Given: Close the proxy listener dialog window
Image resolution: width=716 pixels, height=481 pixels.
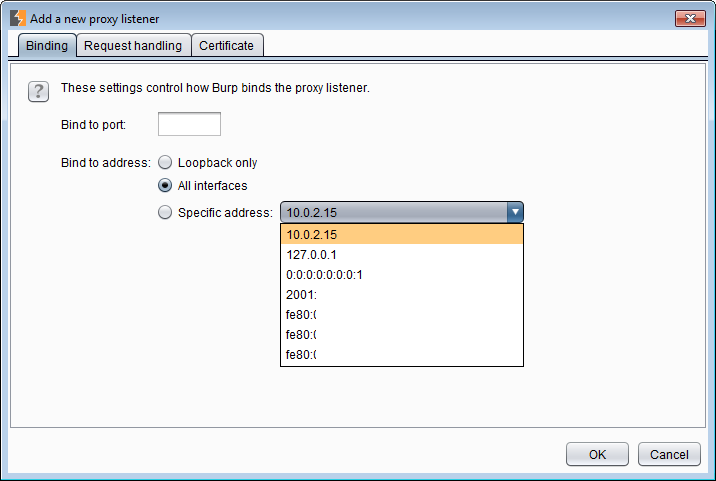Looking at the screenshot, I should (x=690, y=18).
